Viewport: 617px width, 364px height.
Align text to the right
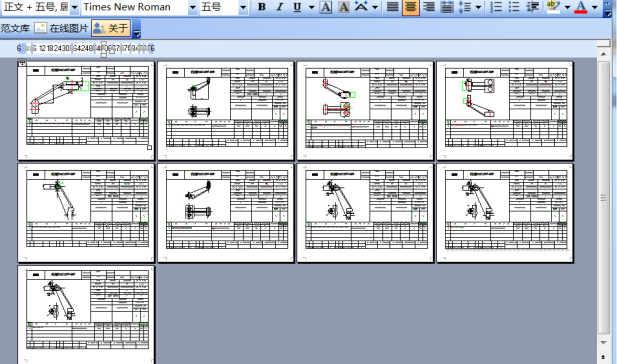pos(429,7)
